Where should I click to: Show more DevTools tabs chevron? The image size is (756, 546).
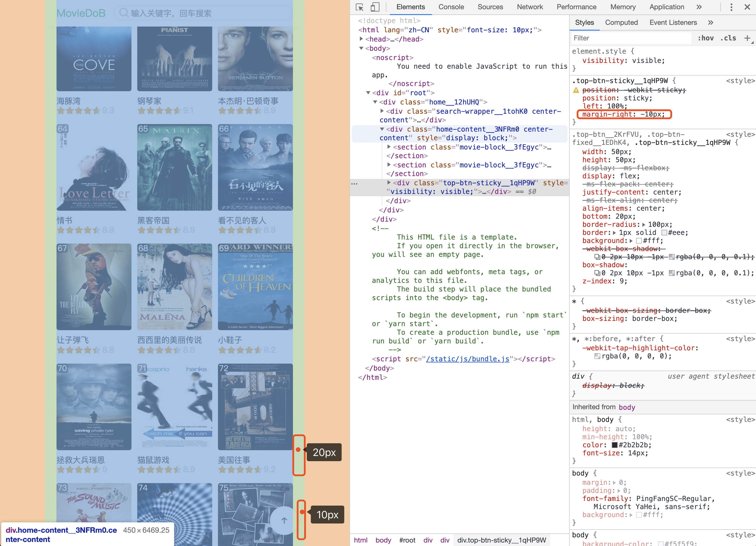[699, 7]
